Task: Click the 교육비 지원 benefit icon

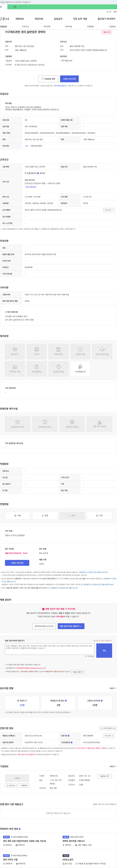Action: [80, 351]
